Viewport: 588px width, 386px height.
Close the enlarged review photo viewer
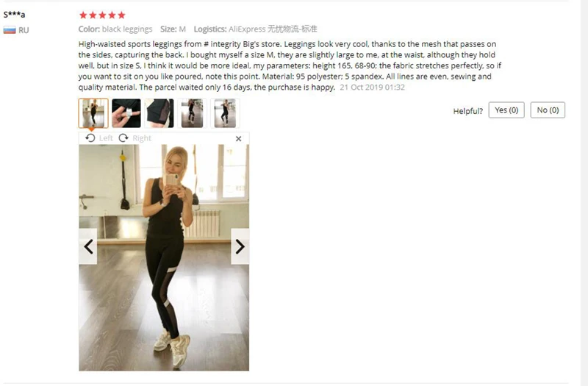tap(238, 139)
